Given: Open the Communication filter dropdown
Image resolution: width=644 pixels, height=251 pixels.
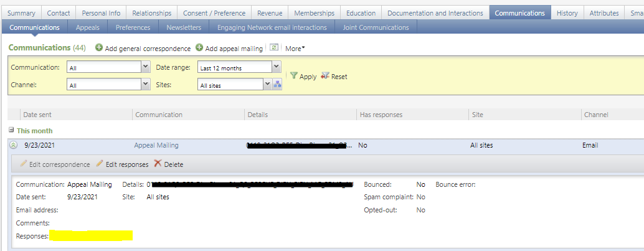Looking at the screenshot, I should click(145, 67).
